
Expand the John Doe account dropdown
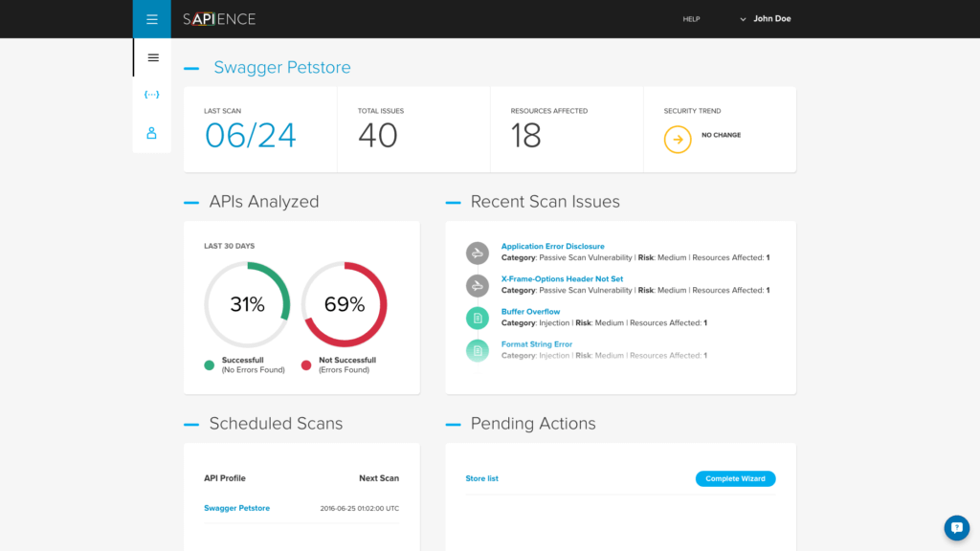coord(766,18)
